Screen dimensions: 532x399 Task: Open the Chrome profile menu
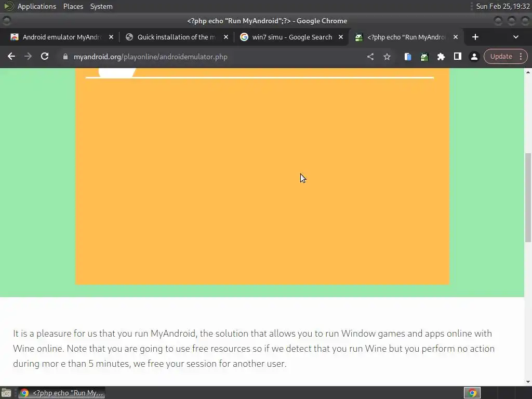(x=474, y=57)
